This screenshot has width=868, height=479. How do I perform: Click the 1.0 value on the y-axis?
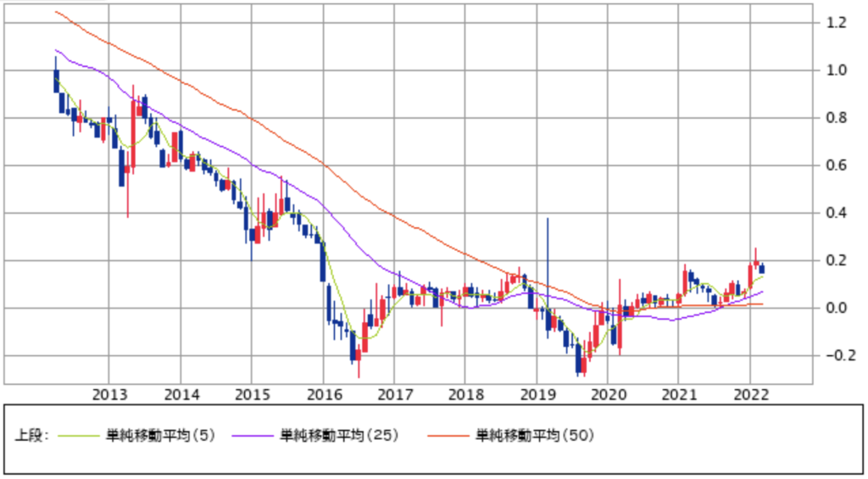click(836, 70)
